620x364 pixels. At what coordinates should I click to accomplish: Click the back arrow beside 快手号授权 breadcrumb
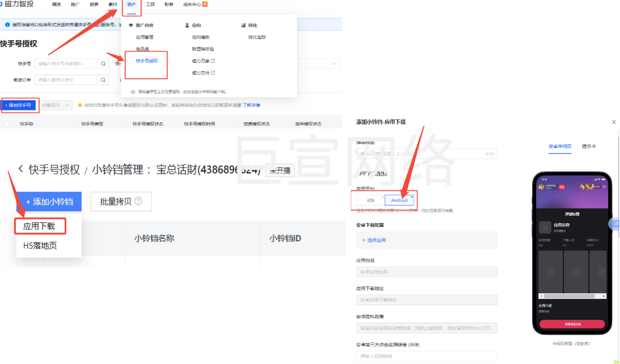(21, 169)
